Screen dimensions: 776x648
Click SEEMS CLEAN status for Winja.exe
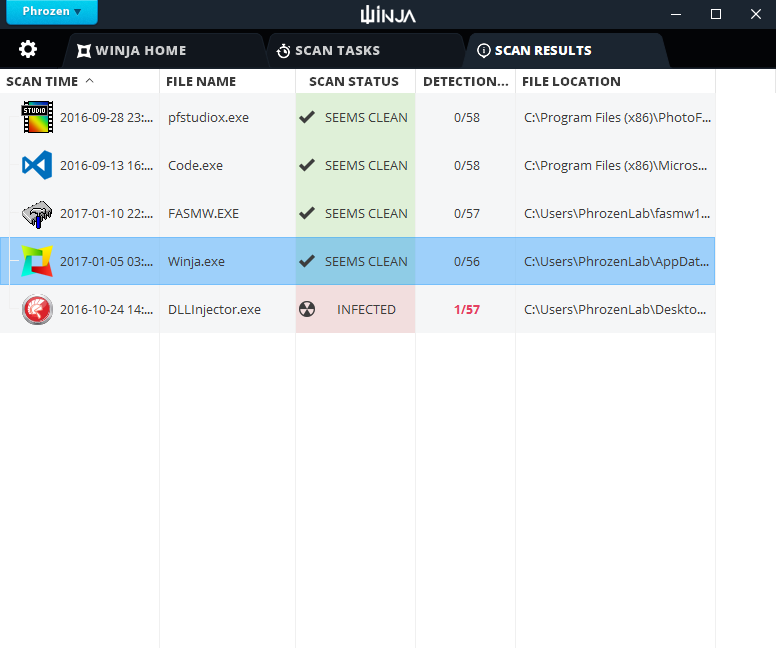(366, 261)
